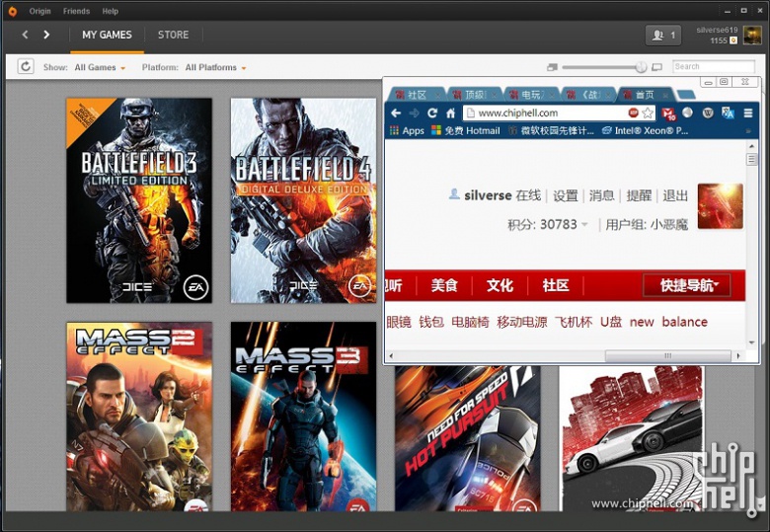Open the Origin friends list button
770x532 pixels.
(663, 35)
